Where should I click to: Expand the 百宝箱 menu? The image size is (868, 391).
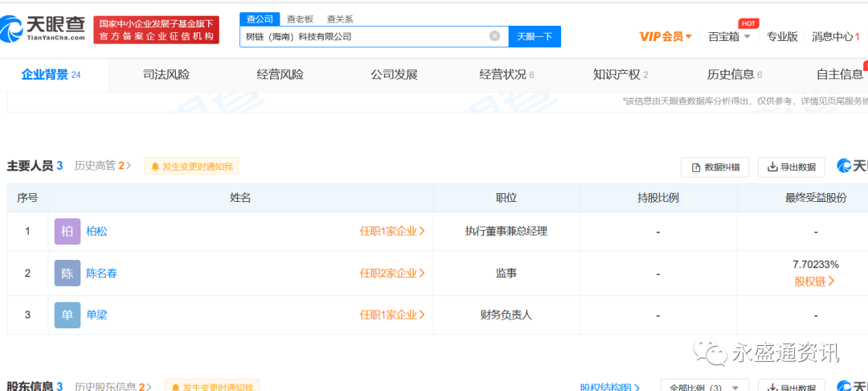point(729,36)
